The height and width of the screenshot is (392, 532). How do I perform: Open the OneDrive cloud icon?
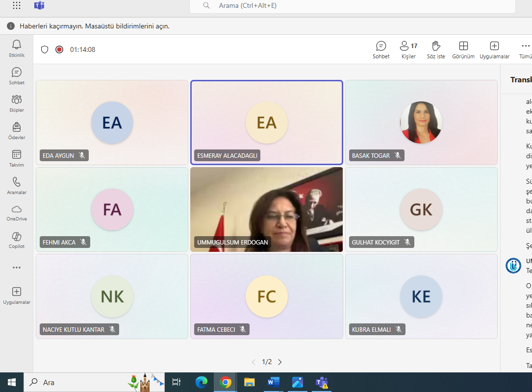pyautogui.click(x=17, y=213)
